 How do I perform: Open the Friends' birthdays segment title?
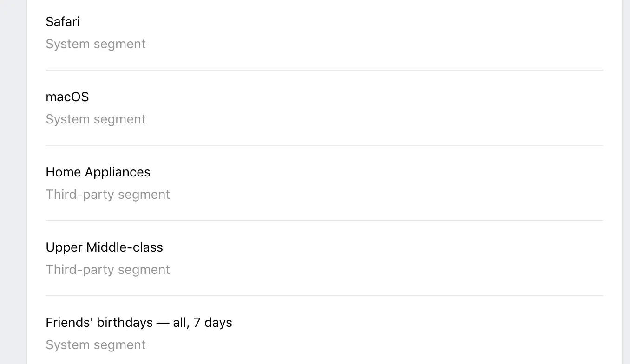138,323
